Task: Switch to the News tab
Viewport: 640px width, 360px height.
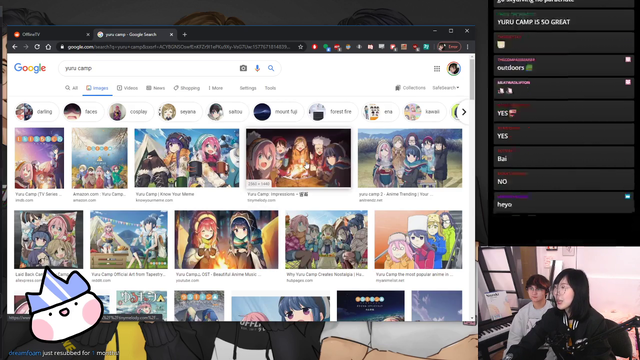Action: coord(156,88)
